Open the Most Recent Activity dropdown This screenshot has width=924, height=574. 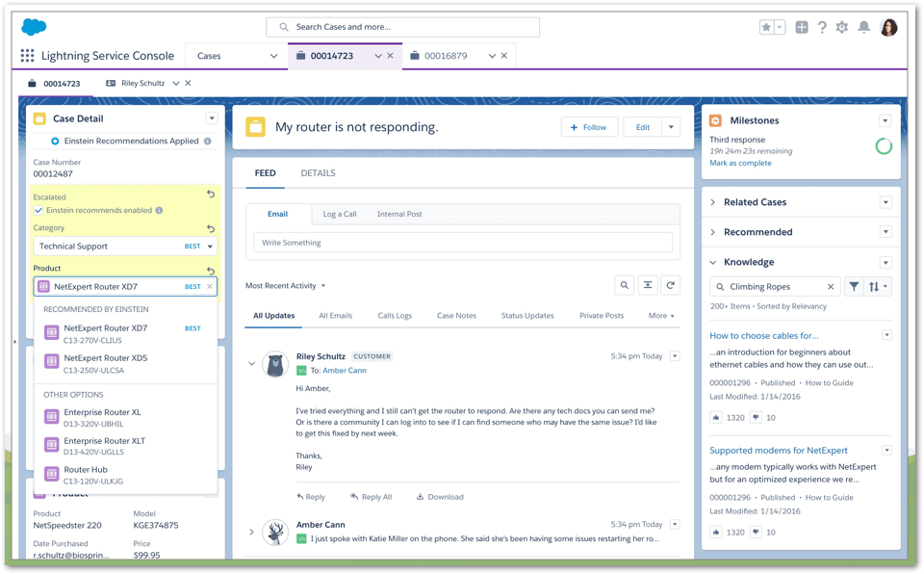(286, 286)
